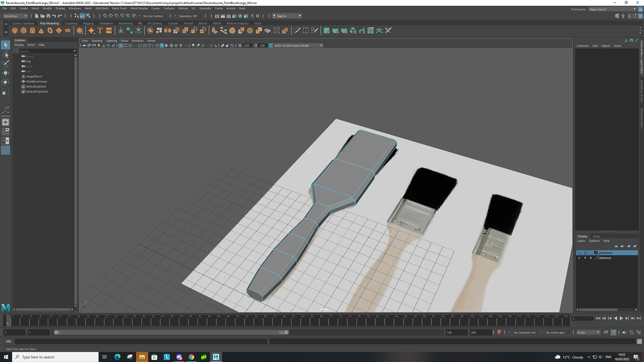Switch to the Sculpting shelf tab
The image size is (644, 362).
(x=71, y=23)
